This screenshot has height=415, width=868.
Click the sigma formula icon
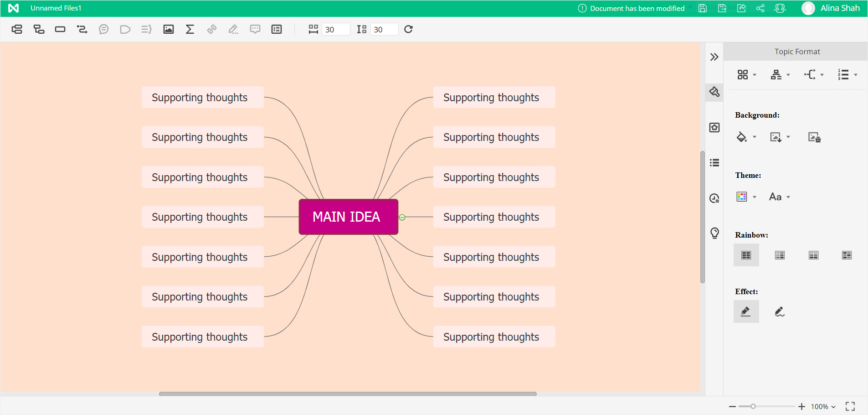click(190, 30)
